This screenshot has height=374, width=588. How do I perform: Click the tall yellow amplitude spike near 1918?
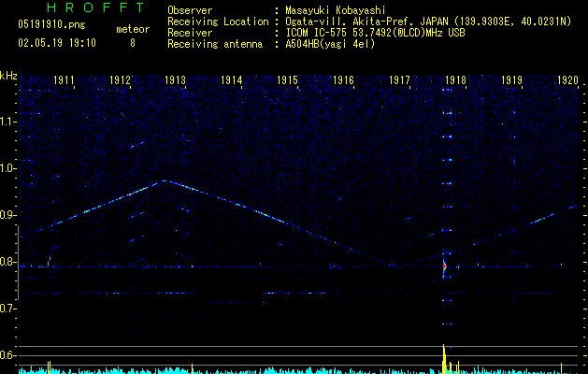(444, 359)
